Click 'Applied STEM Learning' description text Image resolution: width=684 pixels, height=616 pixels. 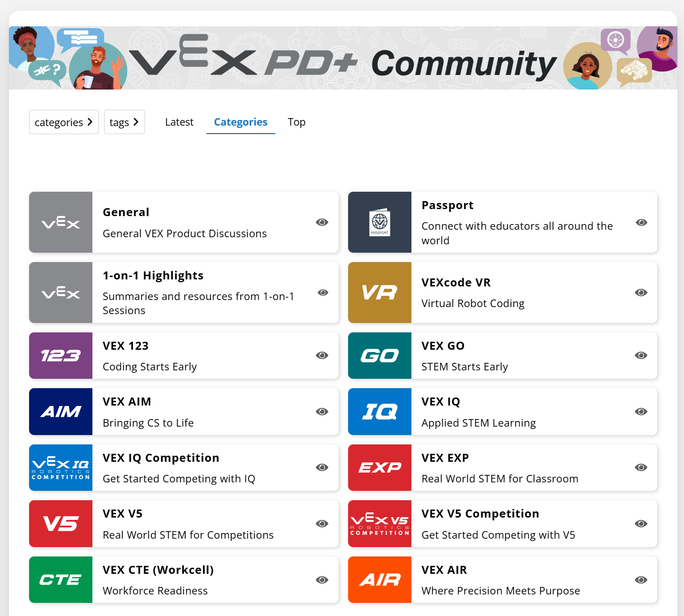[479, 423]
